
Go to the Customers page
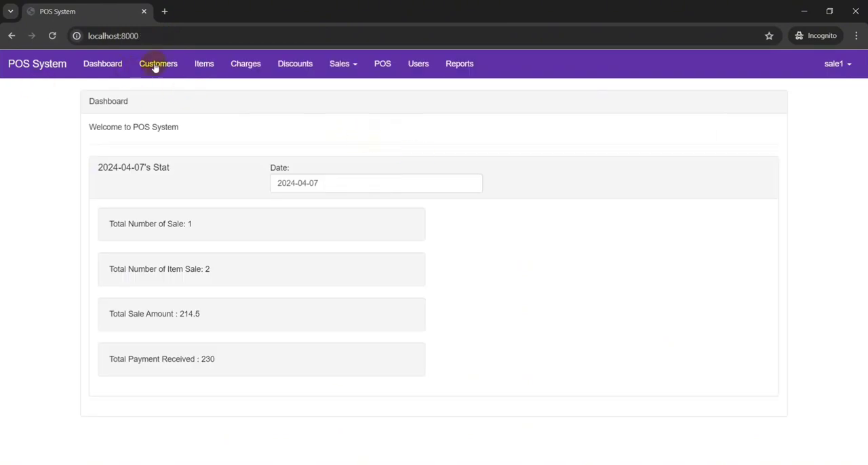[x=158, y=64]
